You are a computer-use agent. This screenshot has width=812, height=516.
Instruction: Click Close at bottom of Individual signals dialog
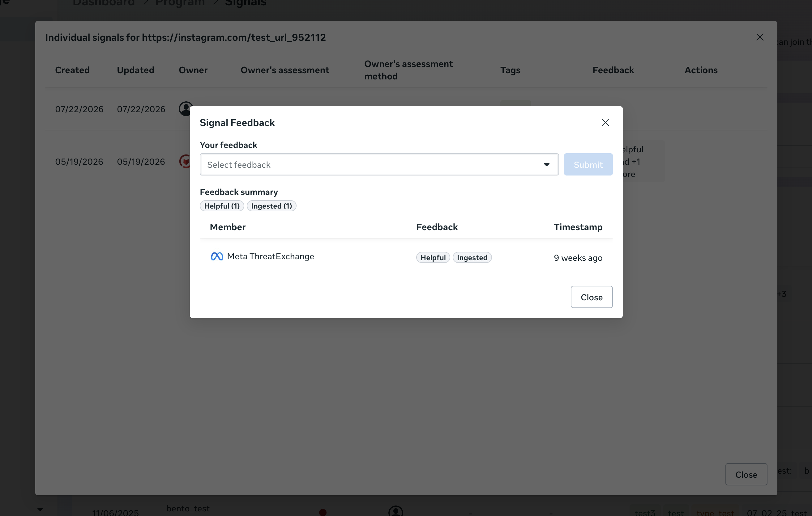746,474
